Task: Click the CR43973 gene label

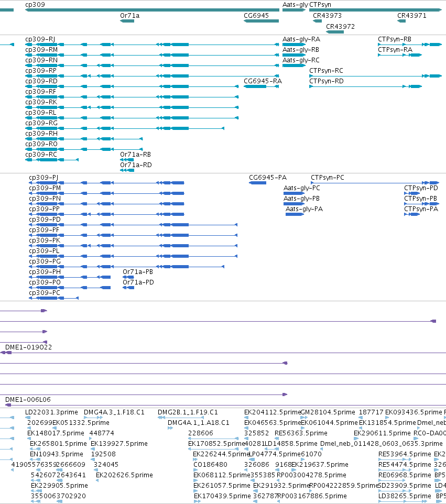Action: click(327, 16)
